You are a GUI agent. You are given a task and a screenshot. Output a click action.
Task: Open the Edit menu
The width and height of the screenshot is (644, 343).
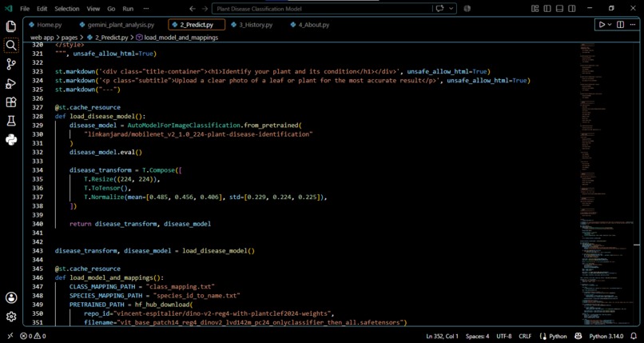pyautogui.click(x=42, y=9)
